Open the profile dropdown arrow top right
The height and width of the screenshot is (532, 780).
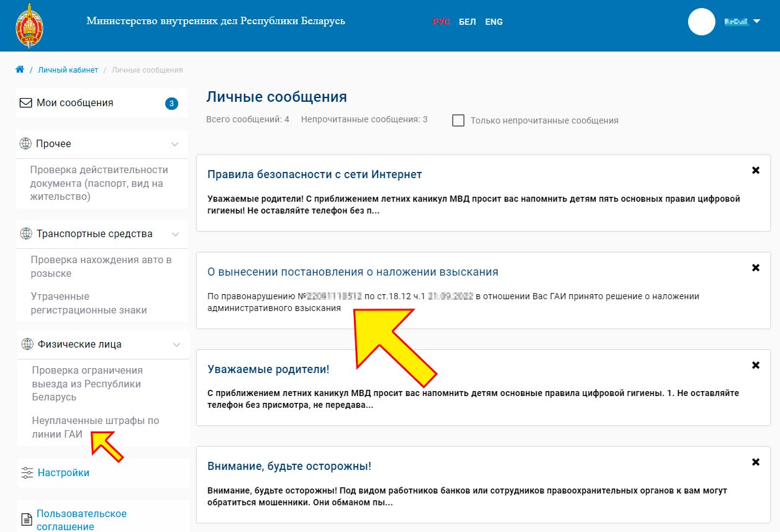pyautogui.click(x=758, y=20)
